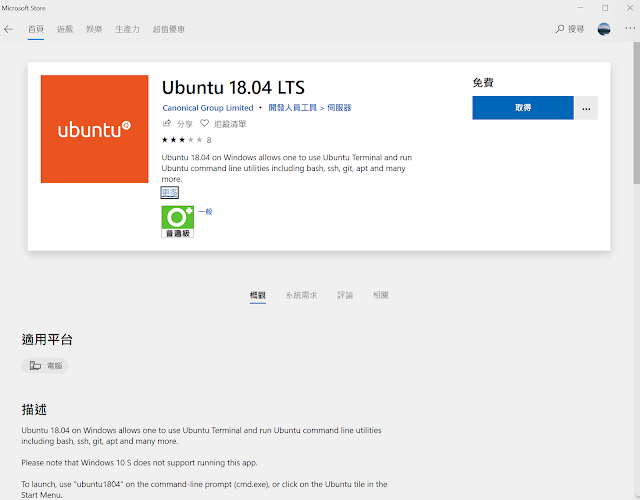Open the 評論 section tab
The height and width of the screenshot is (500, 640).
pyautogui.click(x=345, y=295)
